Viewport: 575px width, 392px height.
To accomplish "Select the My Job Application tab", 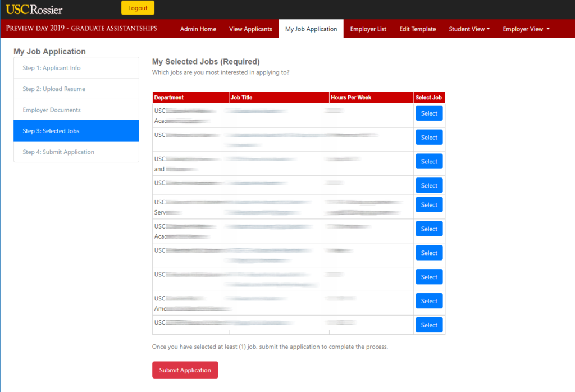I will pyautogui.click(x=311, y=29).
